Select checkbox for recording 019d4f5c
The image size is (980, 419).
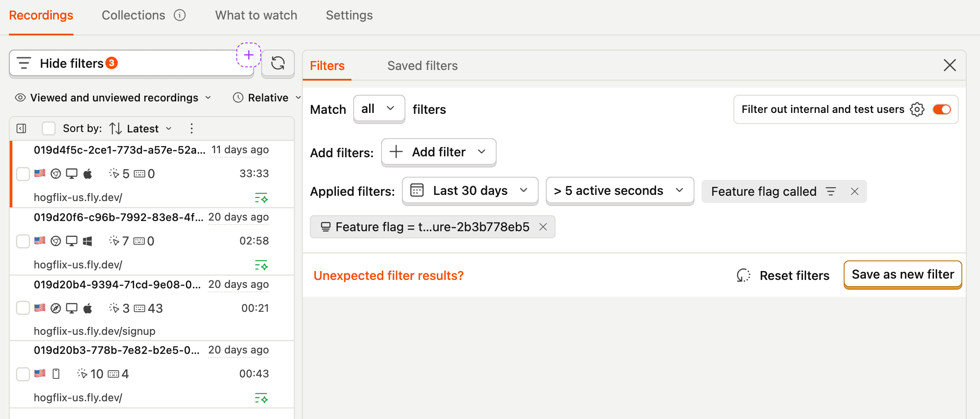pyautogui.click(x=23, y=174)
